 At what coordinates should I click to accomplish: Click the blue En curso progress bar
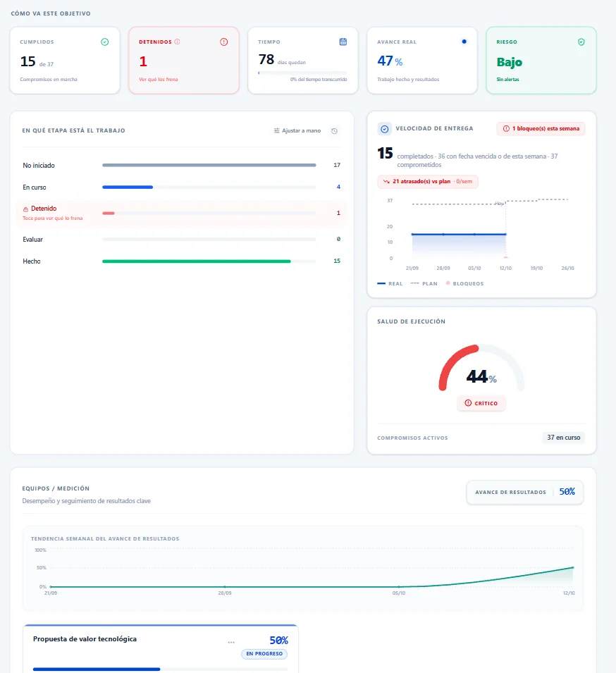point(128,187)
